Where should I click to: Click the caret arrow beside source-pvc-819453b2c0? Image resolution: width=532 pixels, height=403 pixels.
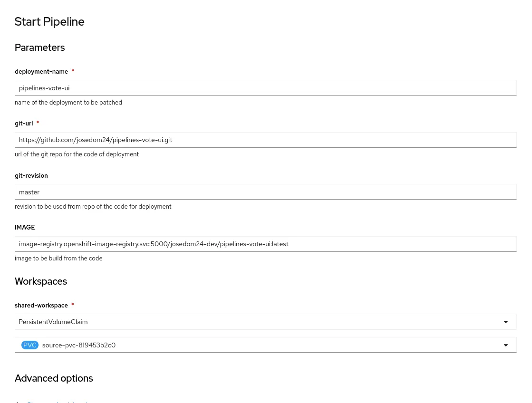[505, 345]
